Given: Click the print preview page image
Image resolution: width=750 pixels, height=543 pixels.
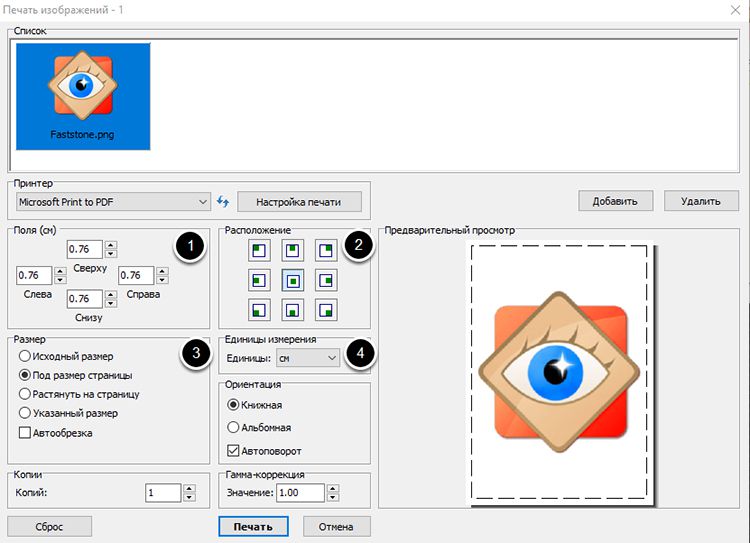Looking at the screenshot, I should pos(560,373).
